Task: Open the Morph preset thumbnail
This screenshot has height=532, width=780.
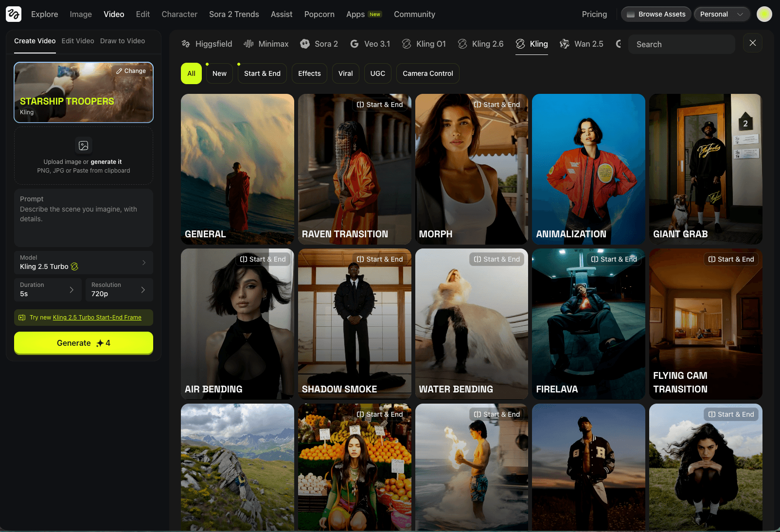Action: [471, 169]
